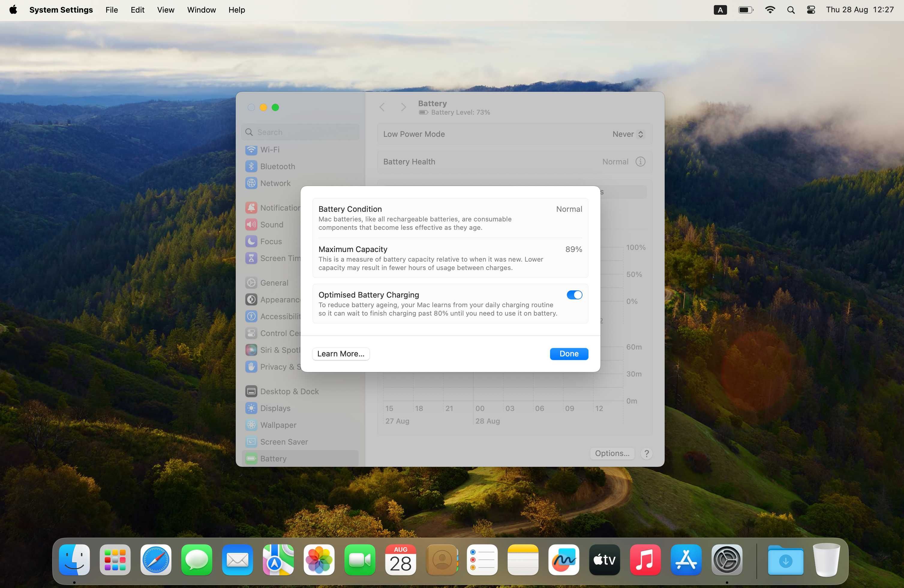
Task: Open Music from the Dock
Action: pos(645,559)
